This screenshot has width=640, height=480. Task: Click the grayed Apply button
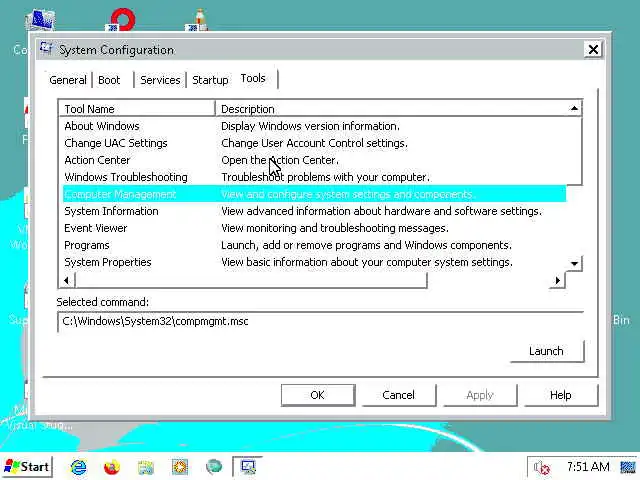click(480, 395)
